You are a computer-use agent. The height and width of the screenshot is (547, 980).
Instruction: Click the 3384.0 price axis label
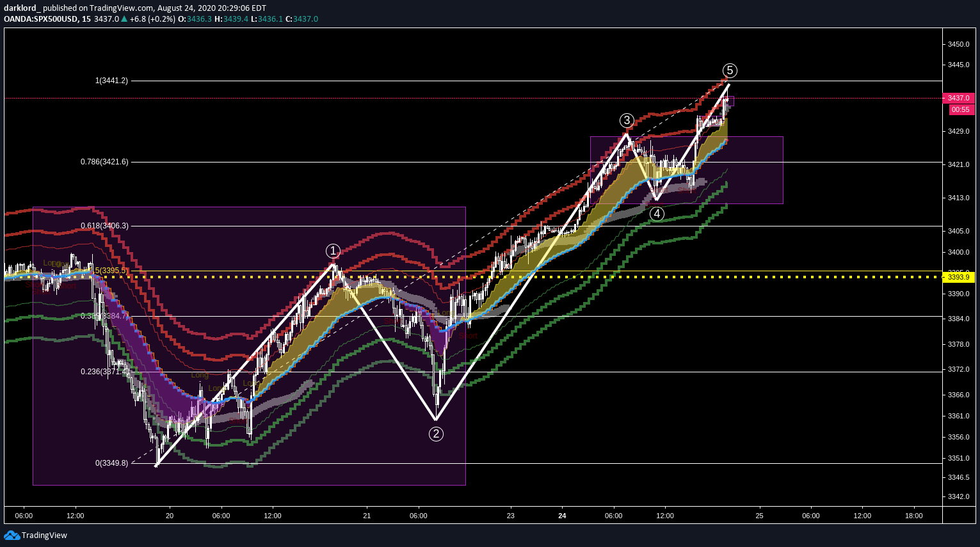[x=958, y=319]
